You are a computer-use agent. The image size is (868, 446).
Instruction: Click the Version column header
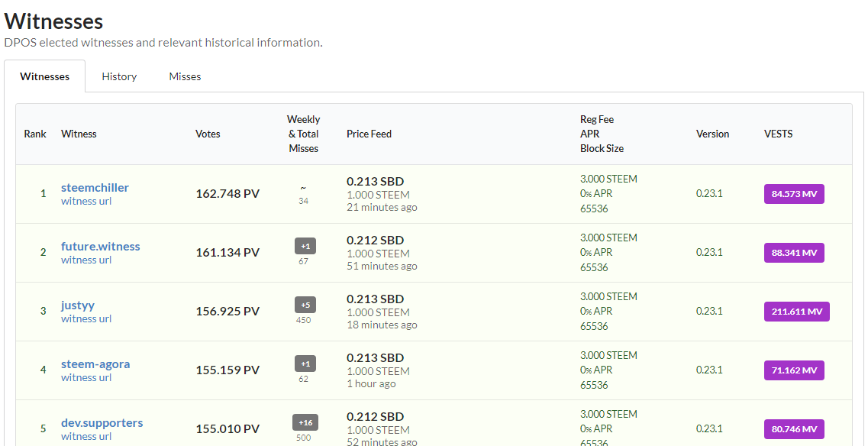point(712,134)
